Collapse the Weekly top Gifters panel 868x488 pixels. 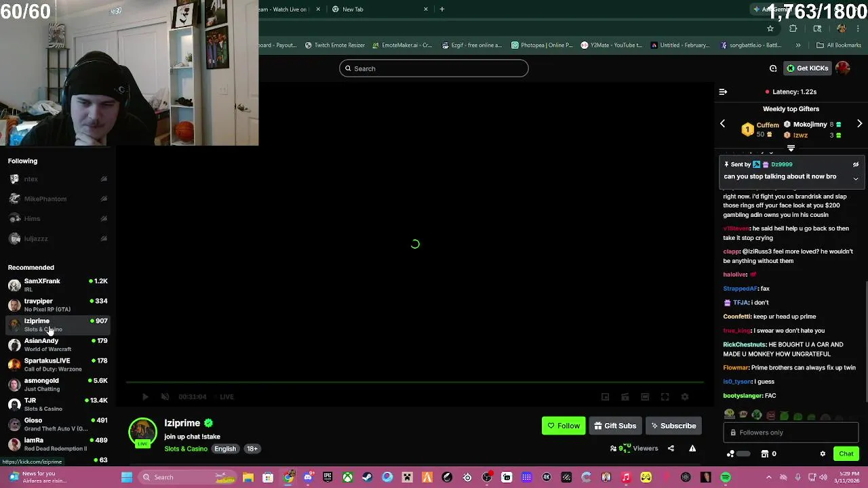[x=791, y=148]
